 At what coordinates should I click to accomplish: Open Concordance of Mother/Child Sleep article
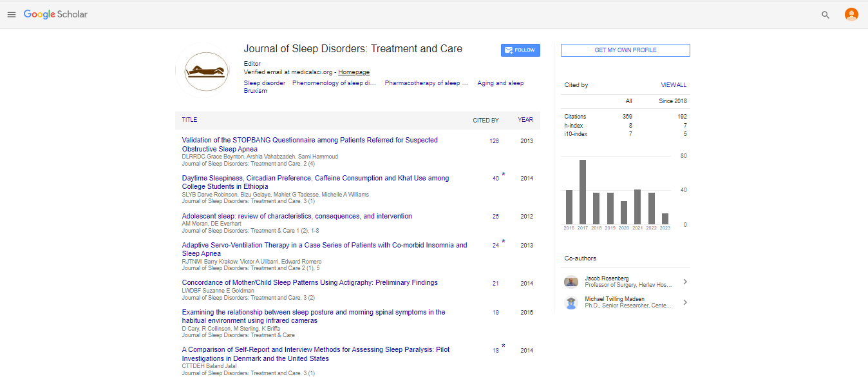click(x=310, y=282)
